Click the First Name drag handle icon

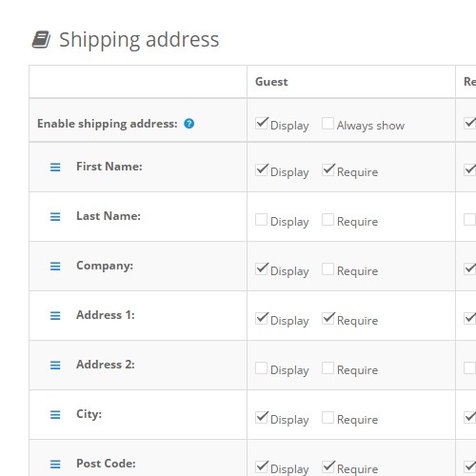click(55, 167)
